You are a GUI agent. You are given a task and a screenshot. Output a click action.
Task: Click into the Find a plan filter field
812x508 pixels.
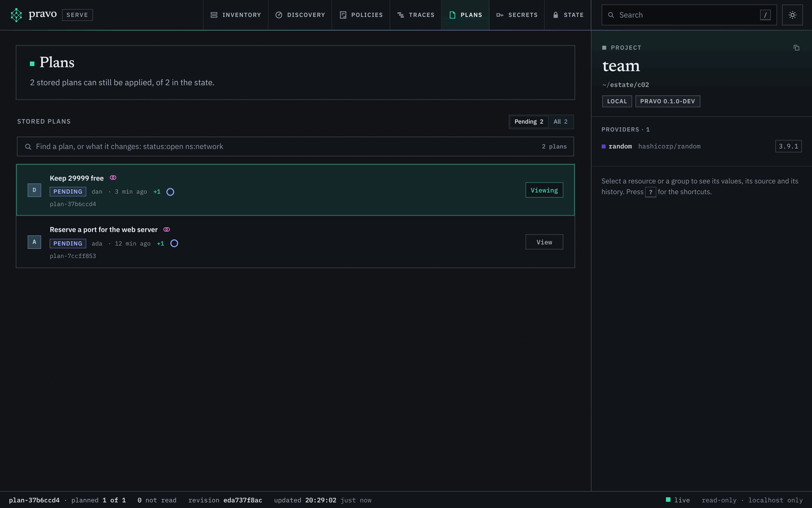[x=295, y=146]
